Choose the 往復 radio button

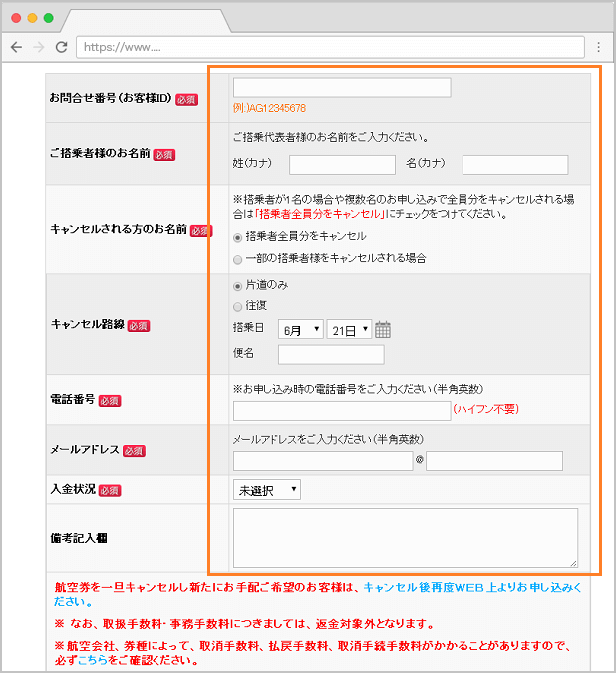click(237, 306)
